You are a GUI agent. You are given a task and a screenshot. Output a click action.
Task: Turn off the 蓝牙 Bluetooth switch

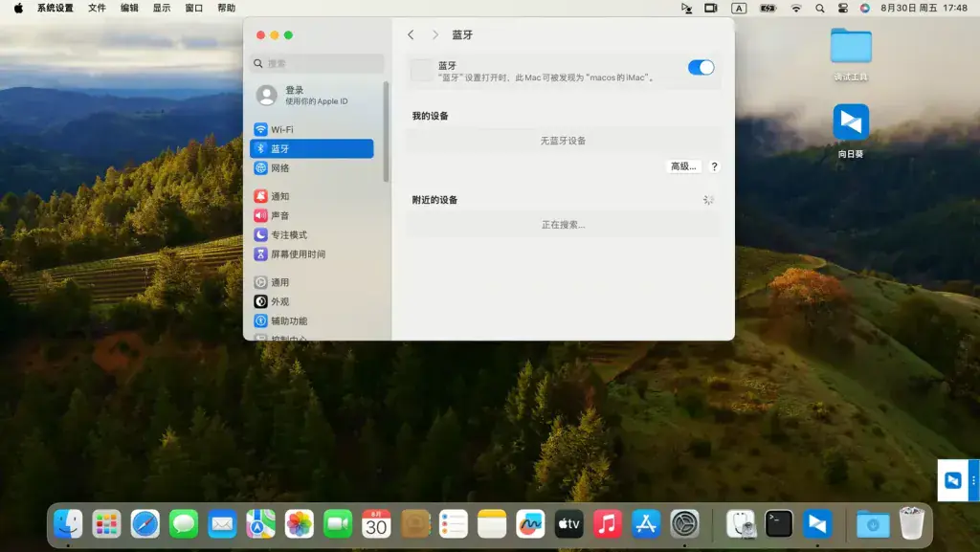point(701,67)
